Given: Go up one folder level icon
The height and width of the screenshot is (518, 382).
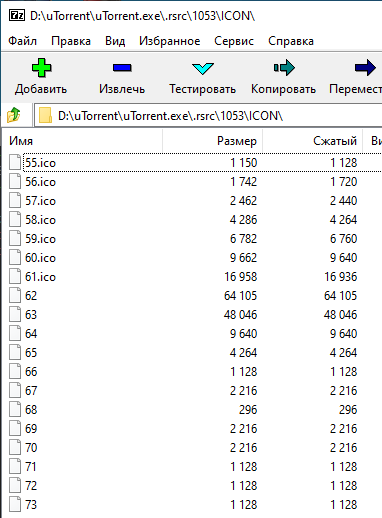Looking at the screenshot, I should 14,115.
